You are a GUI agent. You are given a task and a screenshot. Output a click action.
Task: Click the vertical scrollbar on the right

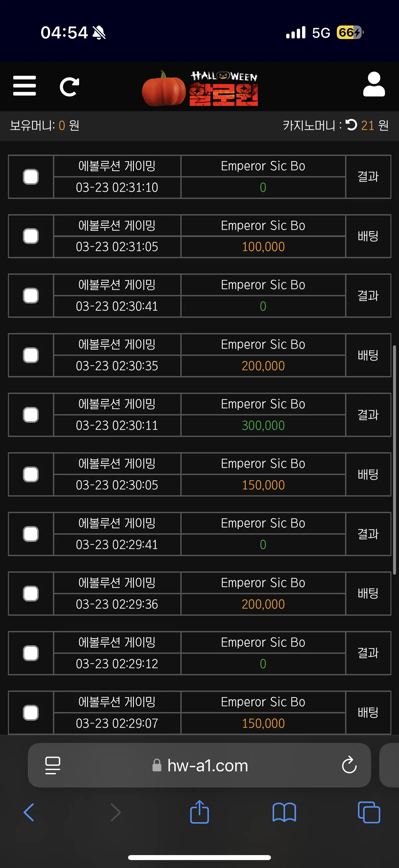tap(394, 459)
